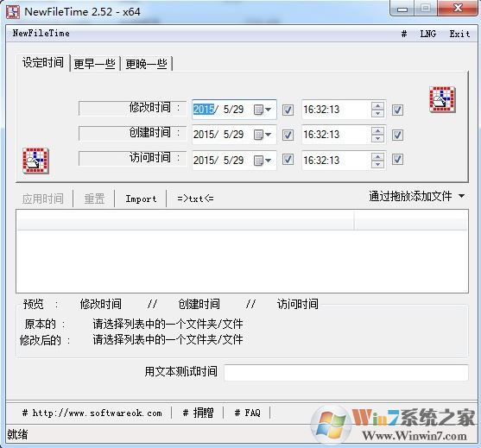Viewport: 481px width, 448px height.
Task: Decrease 访问时间 time with down spinner
Action: coord(377,164)
